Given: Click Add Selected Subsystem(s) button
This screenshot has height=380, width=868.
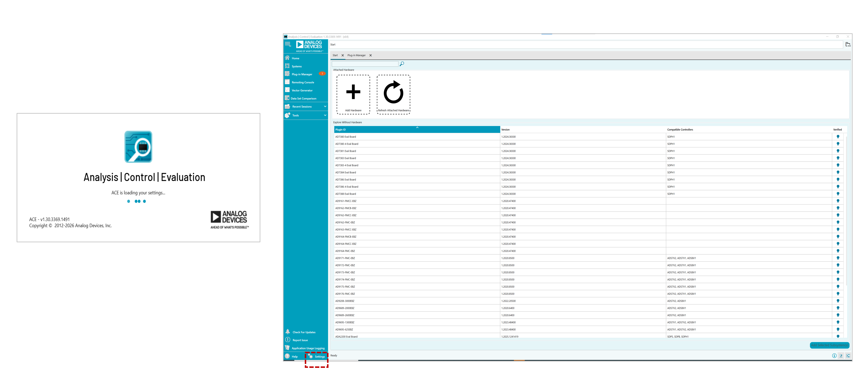Looking at the screenshot, I should pos(829,345).
